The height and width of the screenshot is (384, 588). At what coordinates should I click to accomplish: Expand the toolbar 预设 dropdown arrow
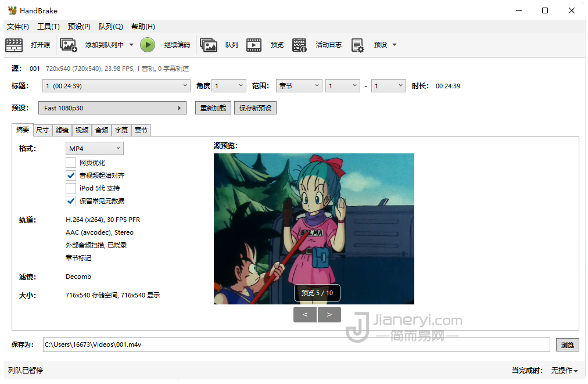pos(395,45)
